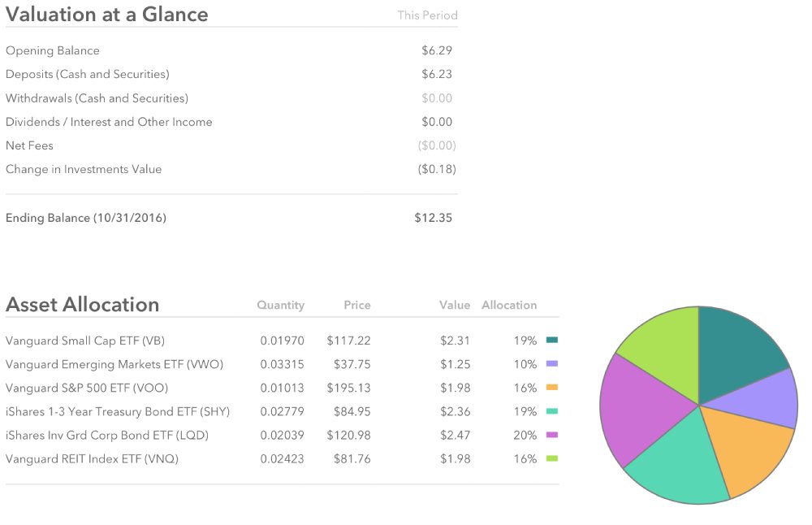Click Vanguard S&P 500 ETF (VOO) row name
Viewport: 812px width, 525px height.
point(87,388)
